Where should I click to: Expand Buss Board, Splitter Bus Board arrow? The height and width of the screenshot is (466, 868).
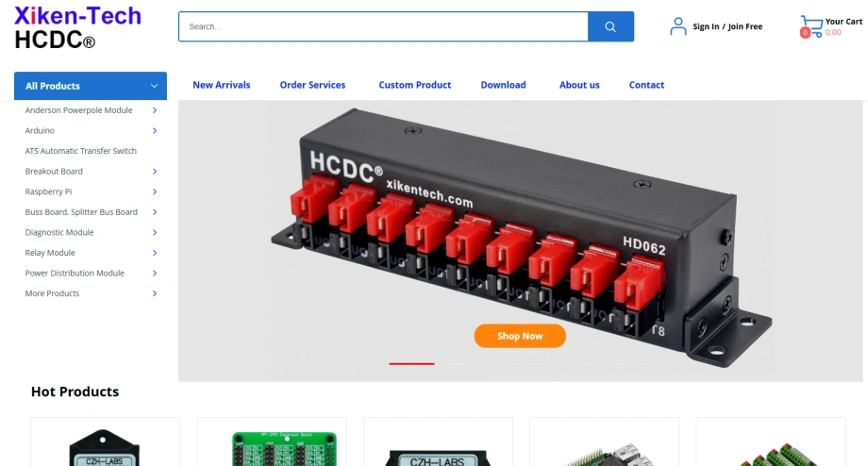155,212
